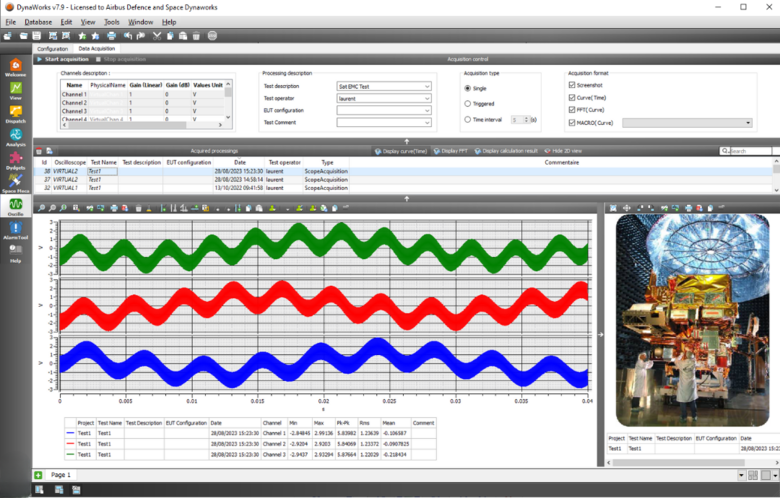This screenshot has height=498, width=780.
Task: Click the printer icon in curve plot toolbar
Action: pyautogui.click(x=114, y=208)
